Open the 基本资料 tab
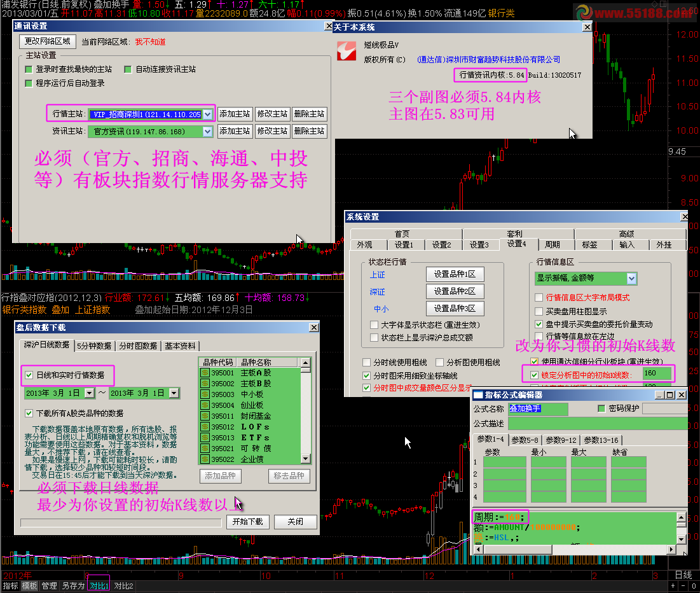 click(181, 346)
